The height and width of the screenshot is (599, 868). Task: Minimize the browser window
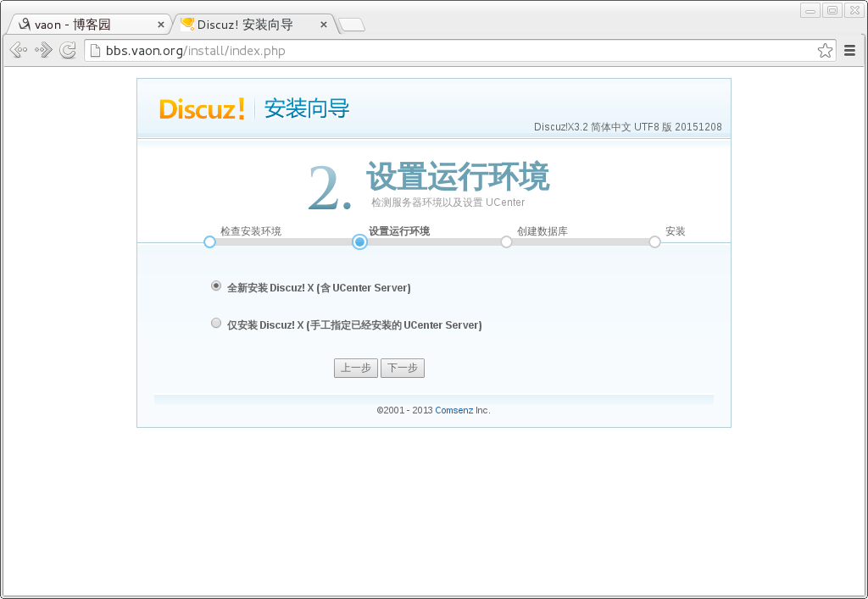pyautogui.click(x=810, y=10)
